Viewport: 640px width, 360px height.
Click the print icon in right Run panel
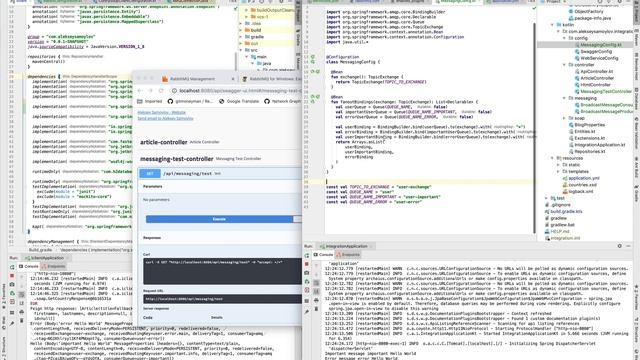click(x=316, y=300)
